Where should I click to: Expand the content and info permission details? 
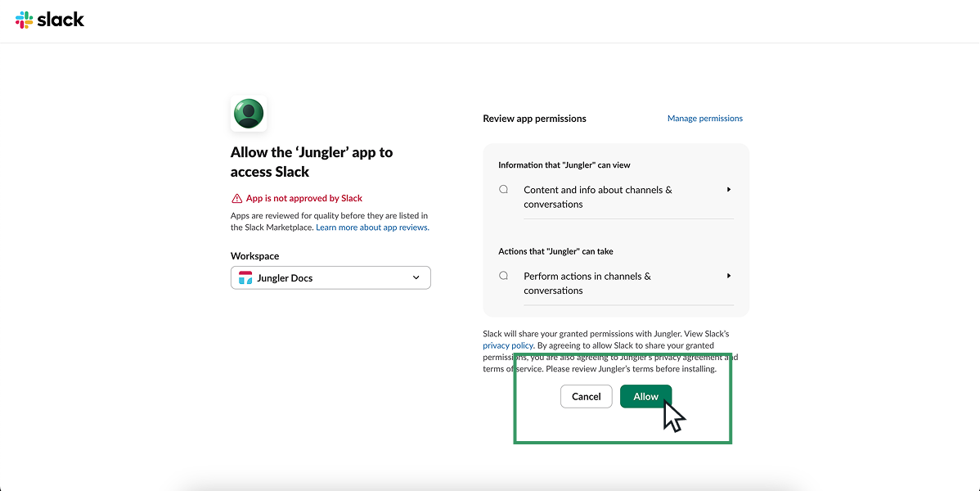(728, 188)
